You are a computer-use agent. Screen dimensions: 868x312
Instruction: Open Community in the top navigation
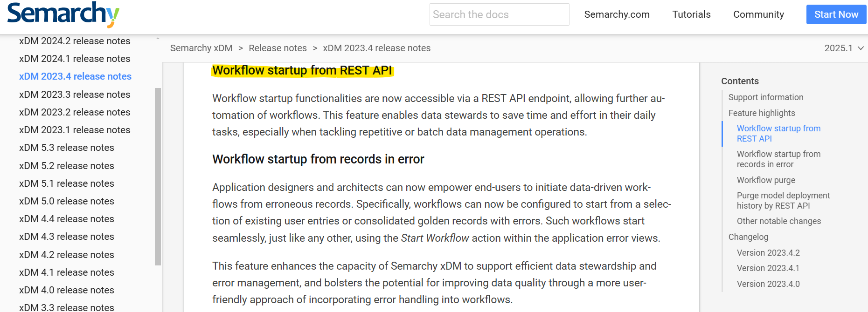pyautogui.click(x=758, y=14)
